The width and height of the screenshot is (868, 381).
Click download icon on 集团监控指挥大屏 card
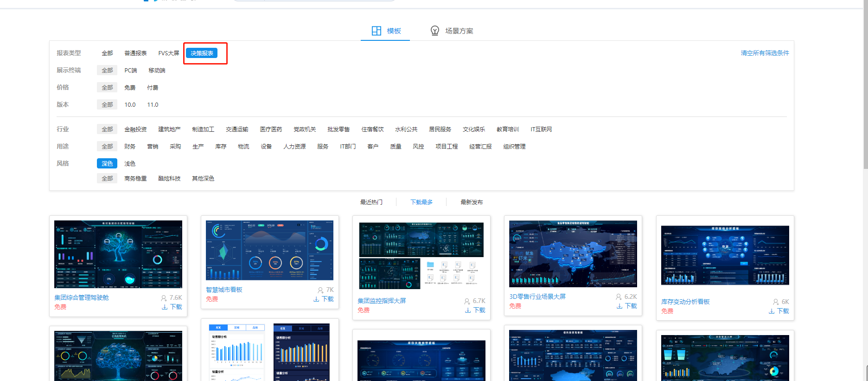(x=468, y=310)
